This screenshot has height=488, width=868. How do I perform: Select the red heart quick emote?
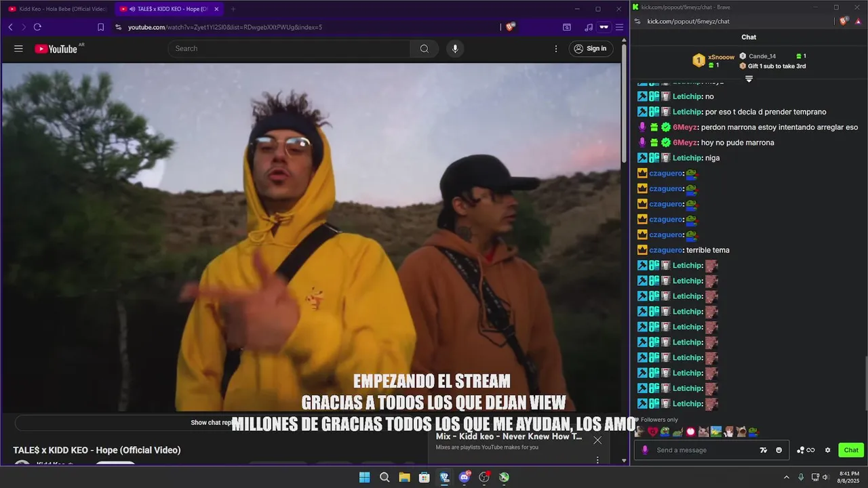[652, 432]
